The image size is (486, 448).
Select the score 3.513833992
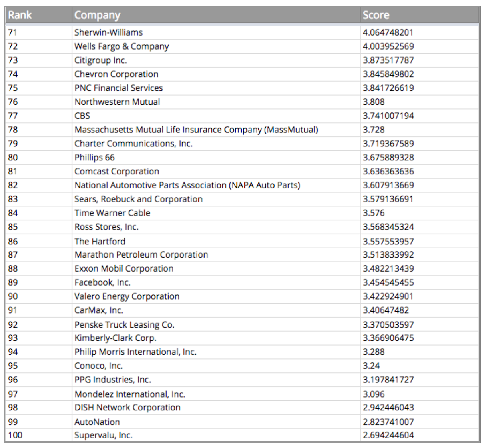388,255
